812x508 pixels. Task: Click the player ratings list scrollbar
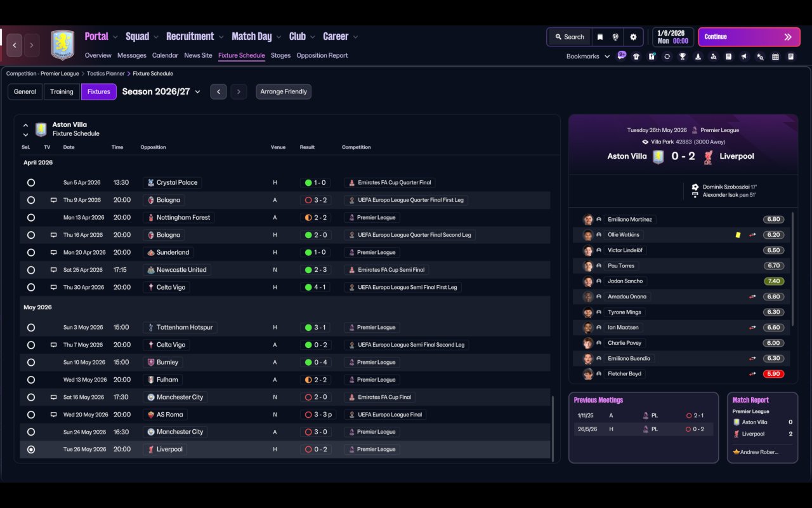[793, 270]
